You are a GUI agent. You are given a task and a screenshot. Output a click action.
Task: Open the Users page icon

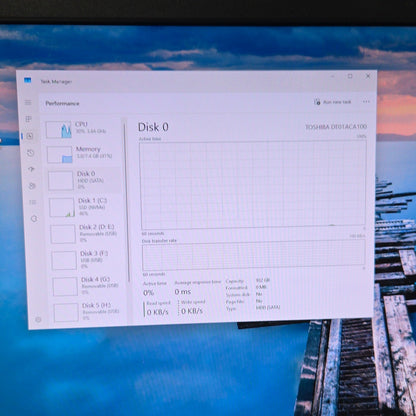(32, 186)
